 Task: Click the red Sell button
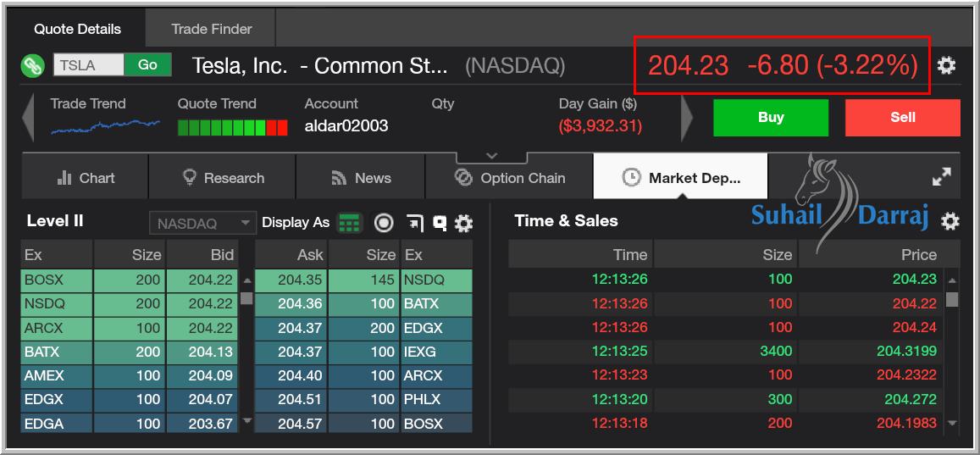click(x=903, y=118)
